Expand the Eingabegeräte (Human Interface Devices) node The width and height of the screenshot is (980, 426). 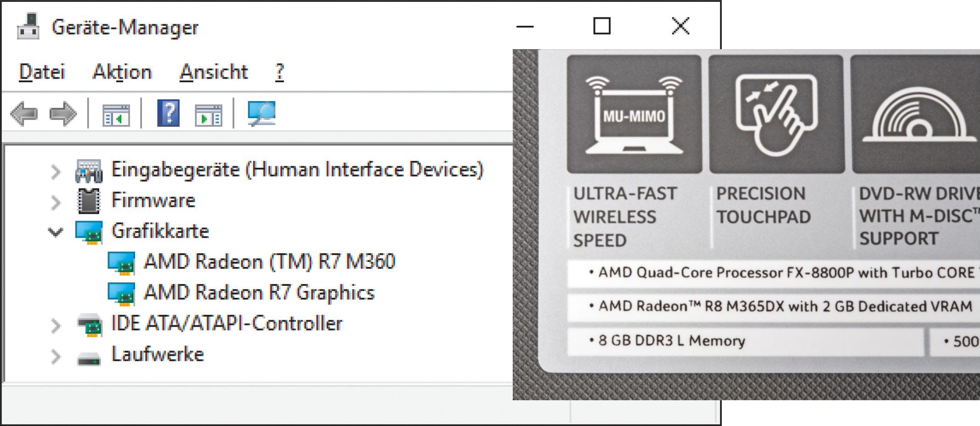(56, 172)
